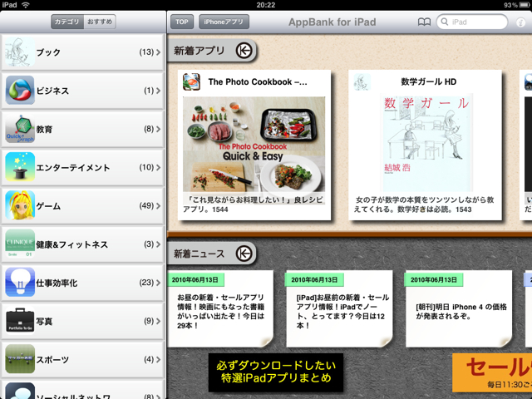Image resolution: width=532 pixels, height=399 pixels.
Task: Tap the Photo briefcase icon
Action: (19, 320)
